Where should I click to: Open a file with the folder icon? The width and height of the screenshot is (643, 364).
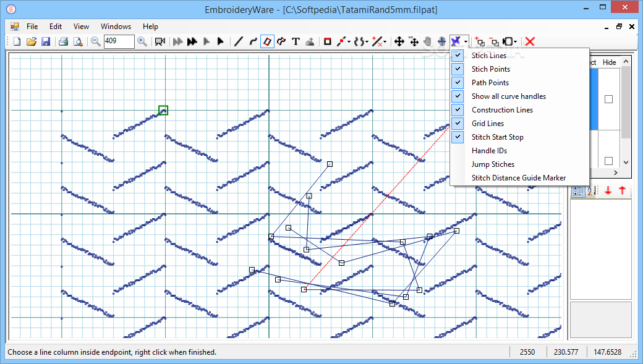[x=31, y=41]
